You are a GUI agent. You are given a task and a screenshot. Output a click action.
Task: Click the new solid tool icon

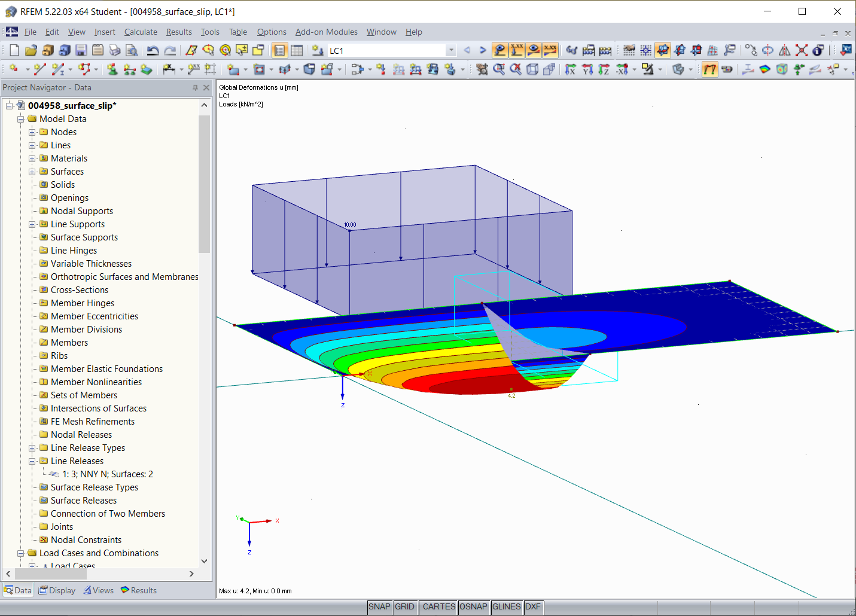pyautogui.click(x=309, y=69)
